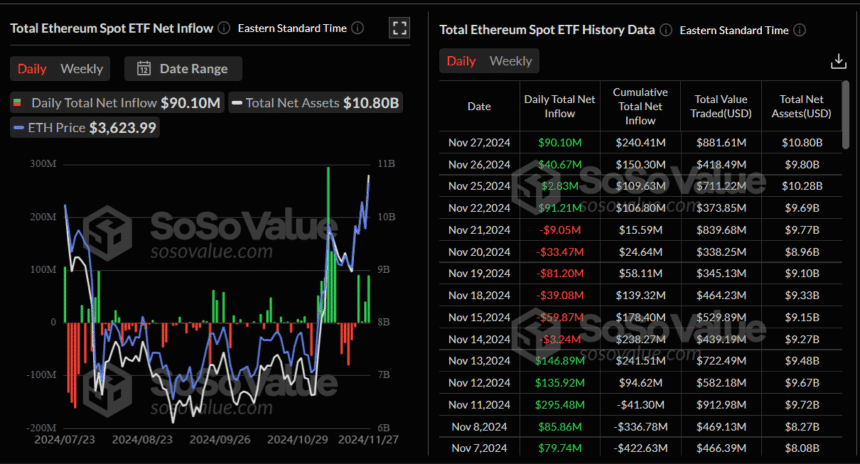Viewport: 860px width, 464px height.
Task: Click the $8.08B net assets cell
Action: pos(802,448)
